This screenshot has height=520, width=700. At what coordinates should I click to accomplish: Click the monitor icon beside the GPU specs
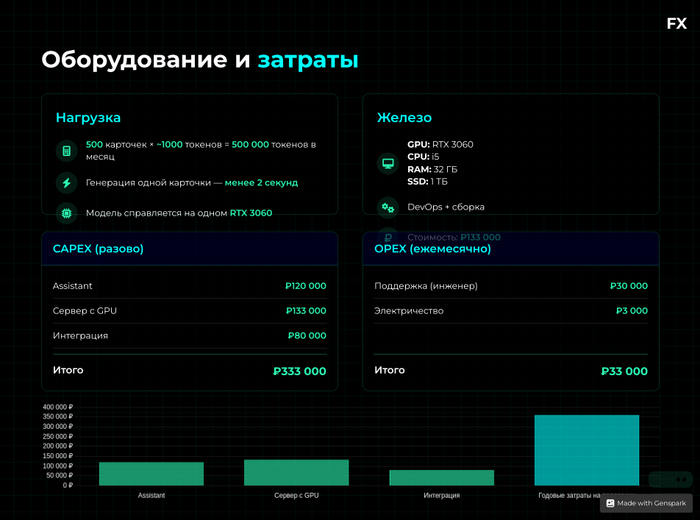point(388,163)
